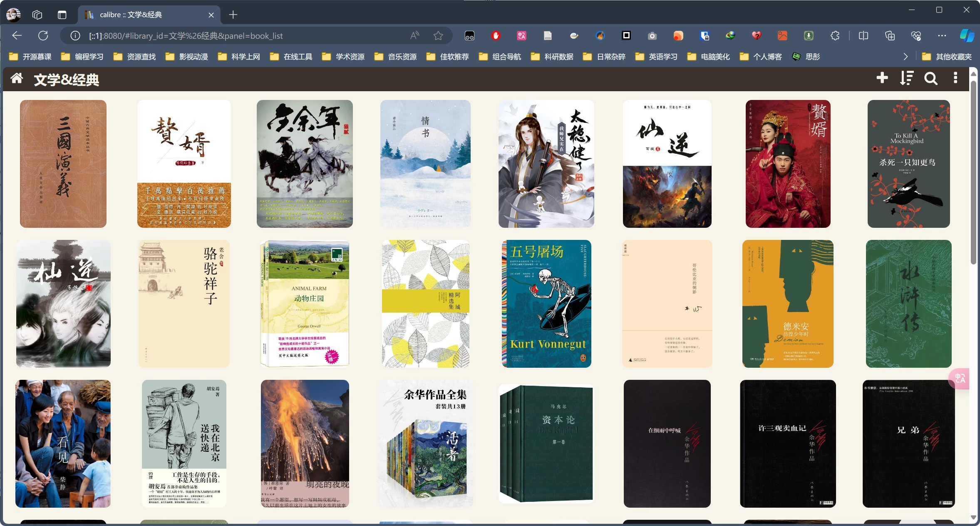
Task: Click the red translate extension icon
Action: tap(521, 36)
